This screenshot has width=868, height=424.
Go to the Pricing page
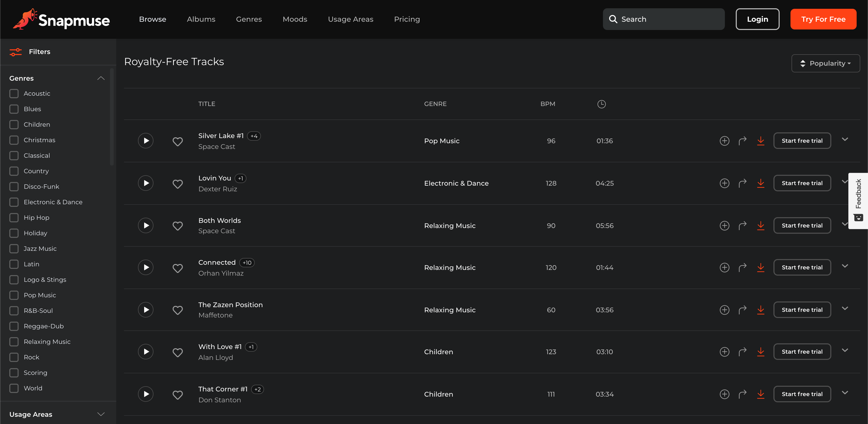pyautogui.click(x=407, y=19)
